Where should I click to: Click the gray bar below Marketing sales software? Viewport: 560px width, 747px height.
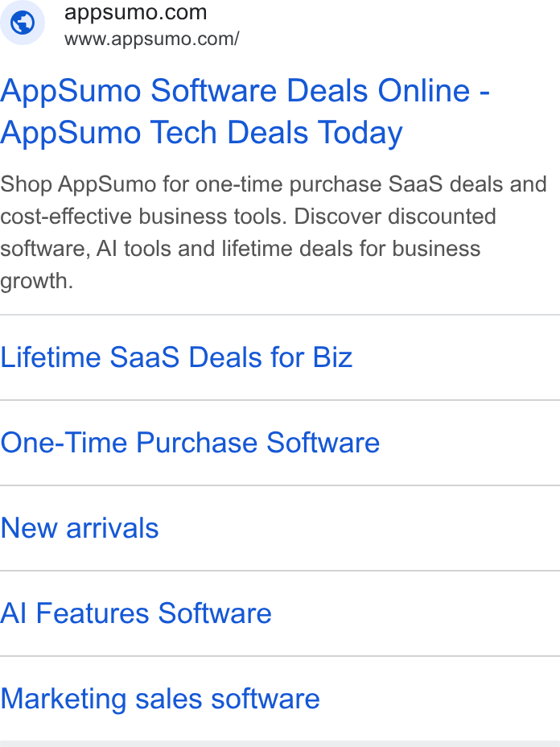[x=280, y=744]
